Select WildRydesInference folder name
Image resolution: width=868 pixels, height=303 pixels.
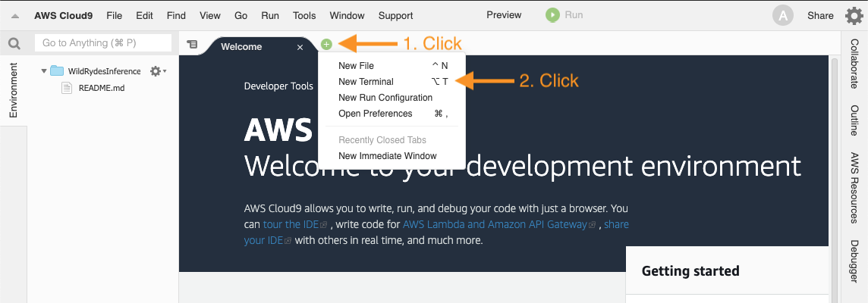(104, 70)
